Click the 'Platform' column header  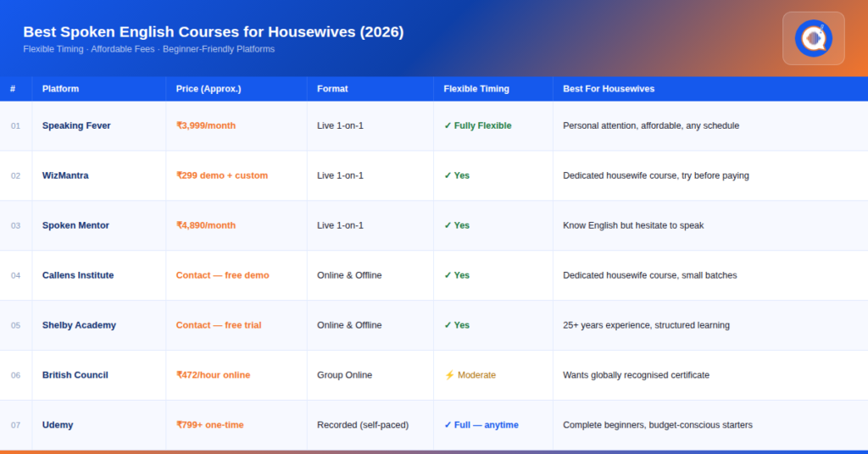tap(60, 88)
